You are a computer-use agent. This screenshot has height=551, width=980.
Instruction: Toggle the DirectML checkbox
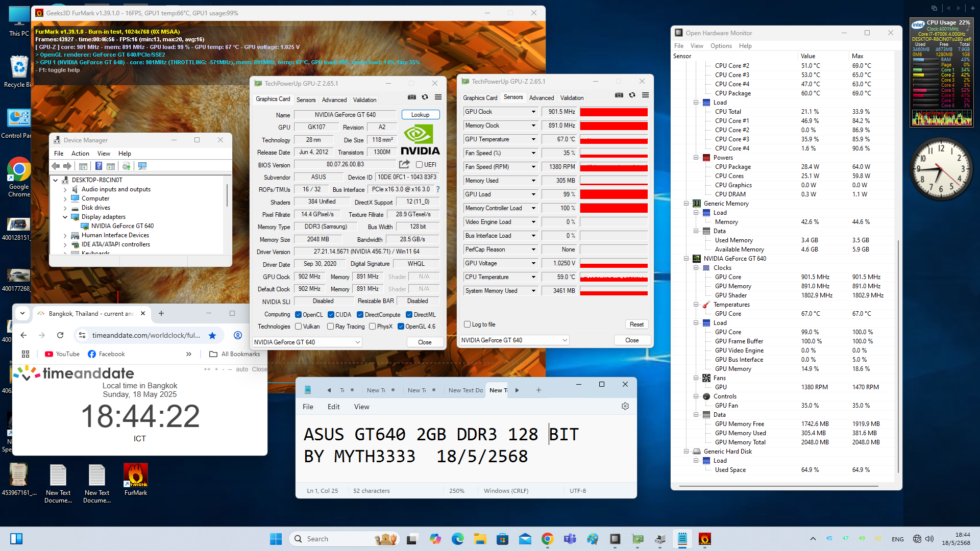click(x=409, y=315)
